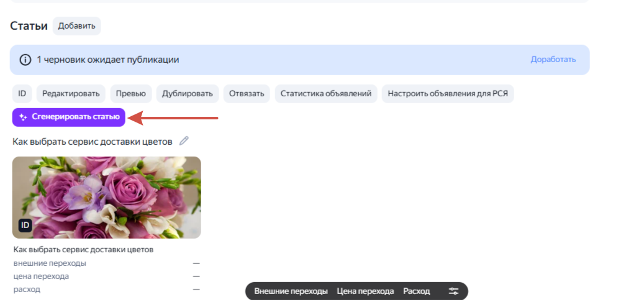The width and height of the screenshot is (644, 307).
Task: Click the article title below the thumbnail
Action: (x=83, y=250)
